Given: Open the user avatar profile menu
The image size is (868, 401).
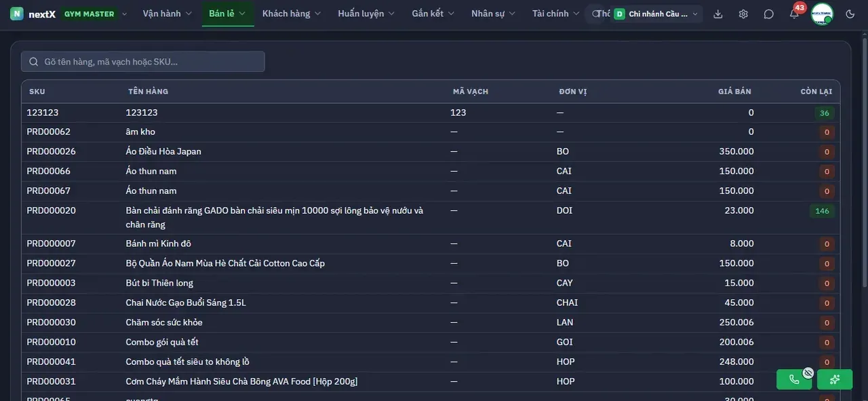Looking at the screenshot, I should 823,14.
